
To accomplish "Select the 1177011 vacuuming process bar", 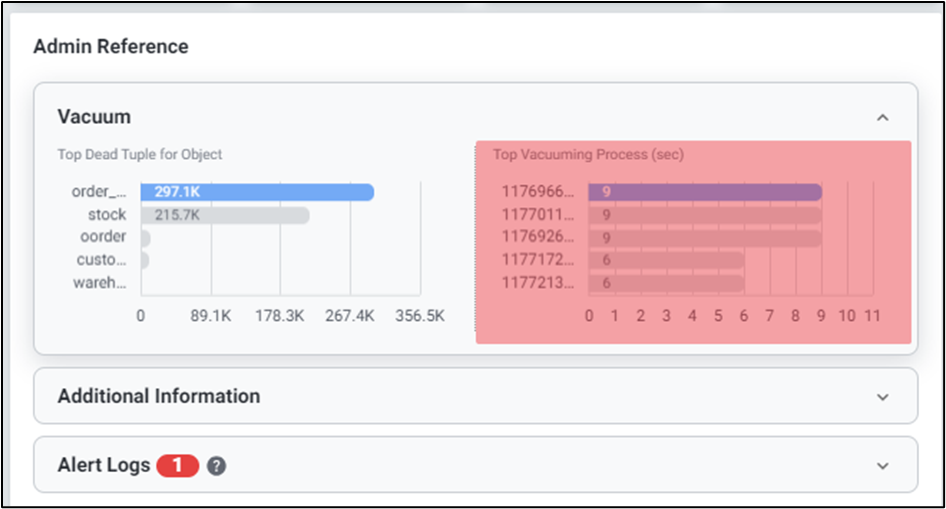I will 704,215.
